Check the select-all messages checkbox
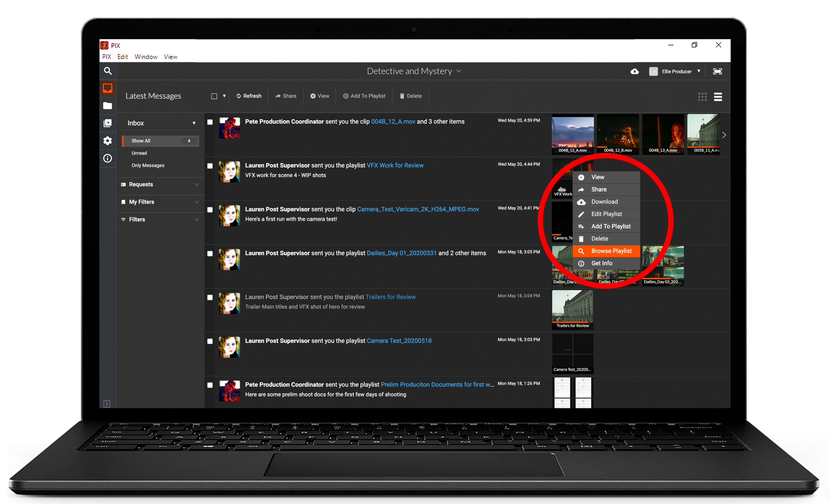This screenshot has width=830, height=504. point(214,96)
